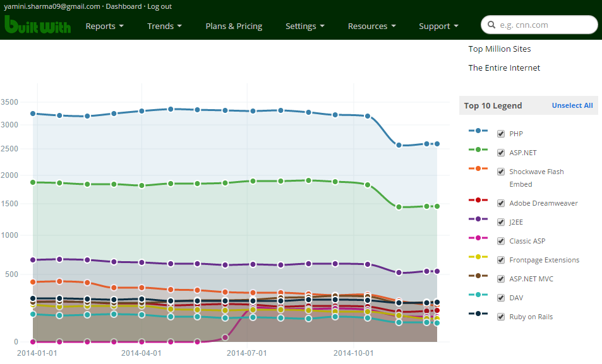Click the 2014-07-01 axis label
The height and width of the screenshot is (364, 602).
click(x=246, y=353)
